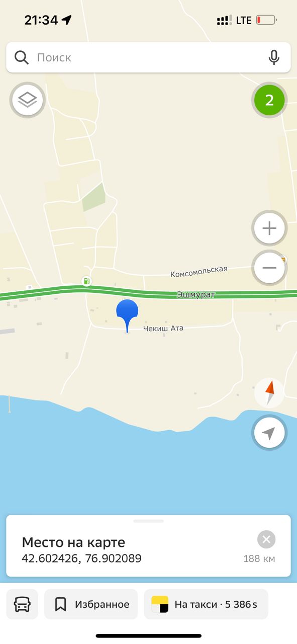
Task: Tap the magnifying glass search icon
Action: point(22,58)
